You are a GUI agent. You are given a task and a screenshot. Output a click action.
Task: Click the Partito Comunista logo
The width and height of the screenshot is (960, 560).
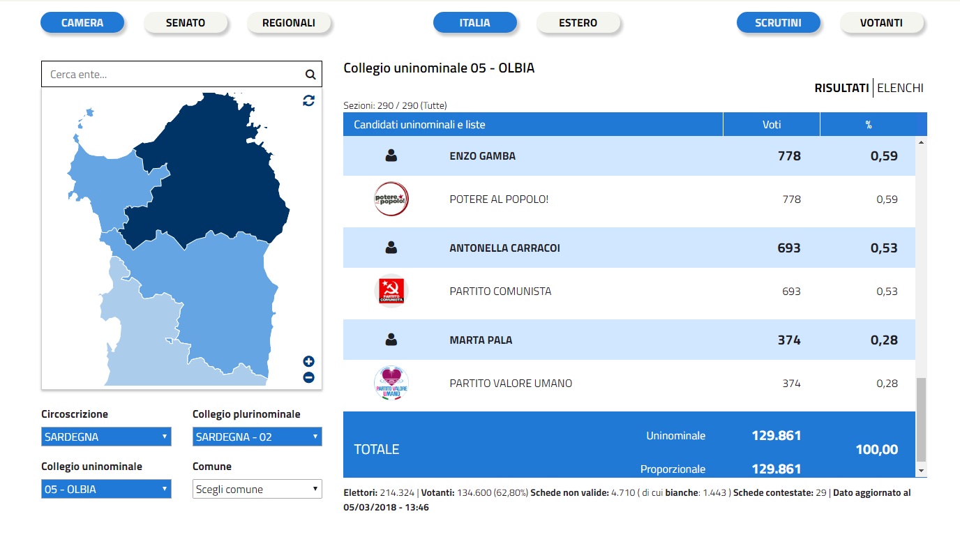(391, 292)
